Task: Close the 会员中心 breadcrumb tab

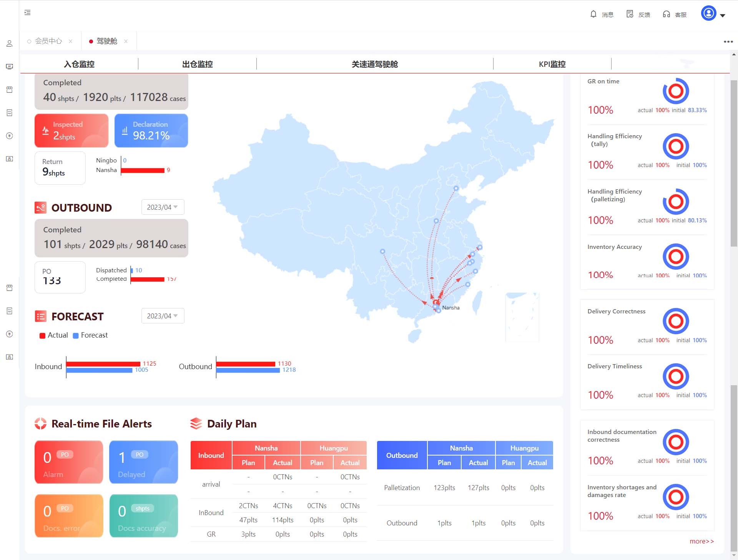Action: 70,41
